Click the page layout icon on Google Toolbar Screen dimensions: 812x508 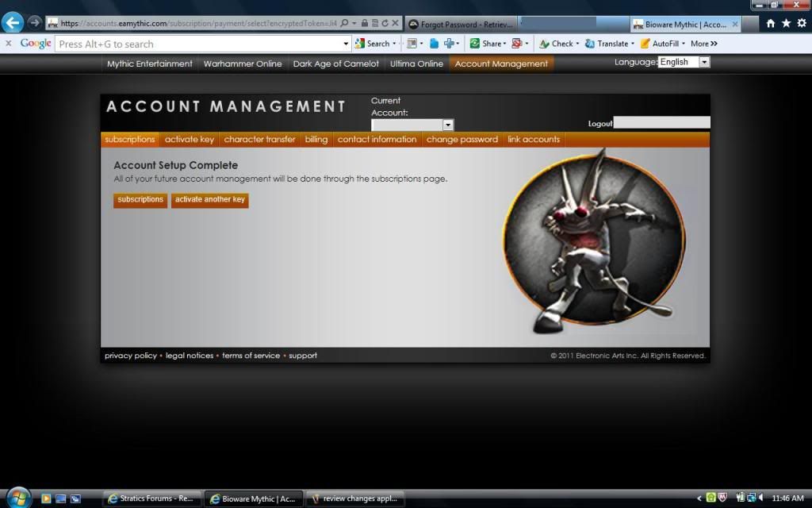point(412,44)
